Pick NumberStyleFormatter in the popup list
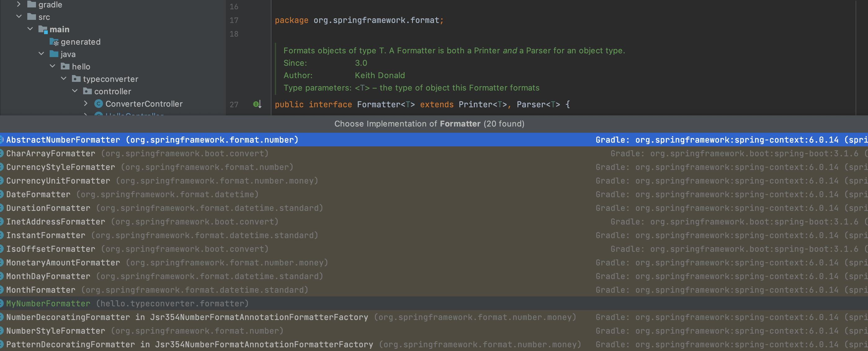The image size is (868, 351). (x=56, y=331)
